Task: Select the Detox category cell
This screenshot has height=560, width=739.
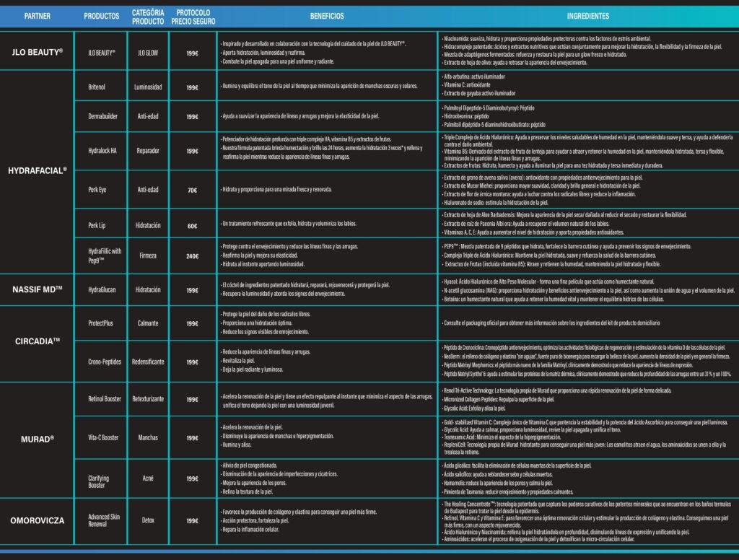Action: coord(148,520)
